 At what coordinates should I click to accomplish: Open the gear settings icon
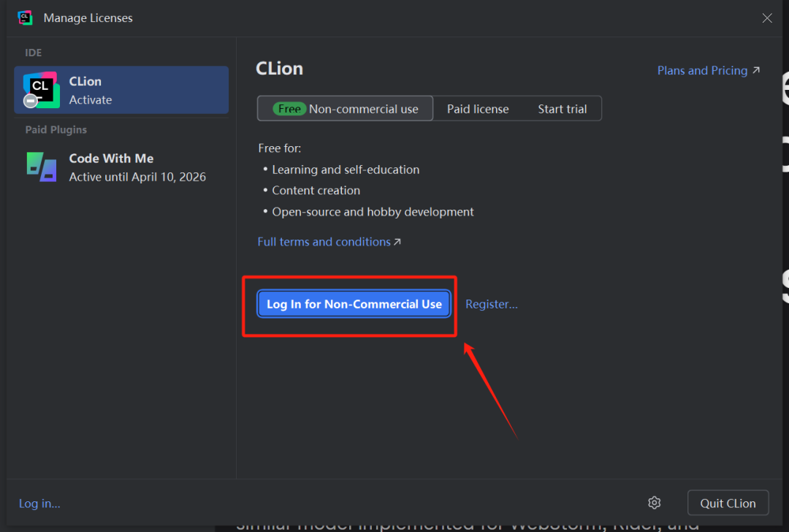(654, 503)
